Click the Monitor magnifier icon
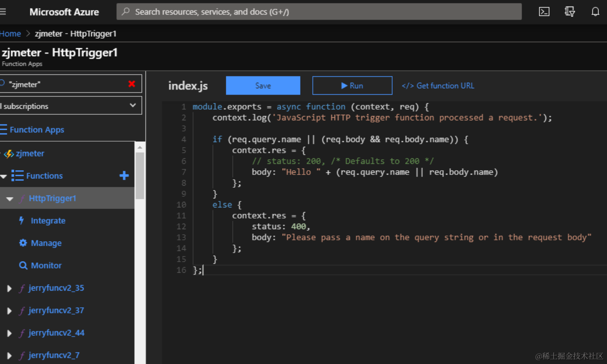The height and width of the screenshot is (364, 607). click(x=23, y=265)
